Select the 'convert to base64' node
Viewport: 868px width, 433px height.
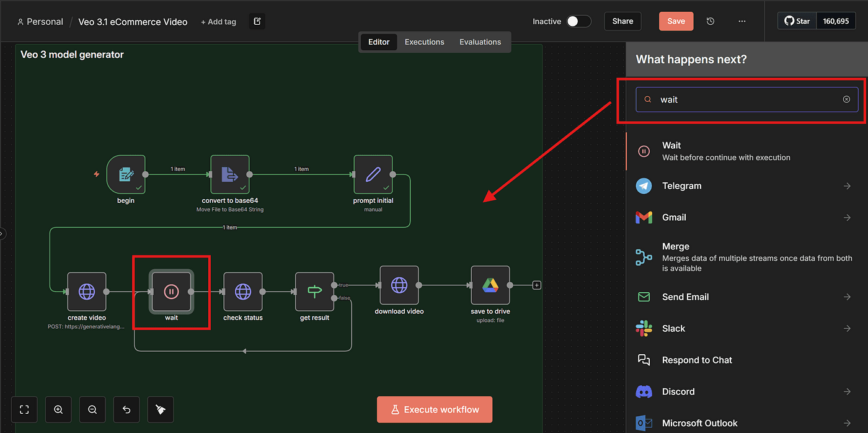click(x=230, y=175)
